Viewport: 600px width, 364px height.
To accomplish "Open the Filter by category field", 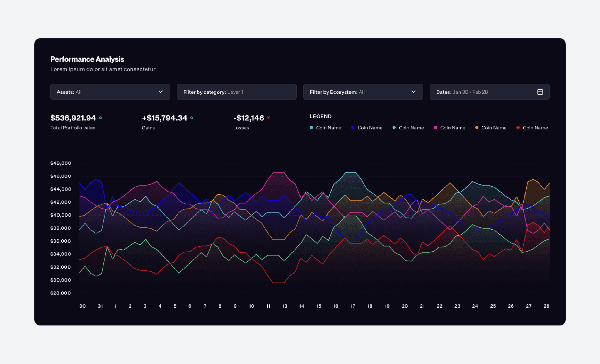I will point(237,92).
